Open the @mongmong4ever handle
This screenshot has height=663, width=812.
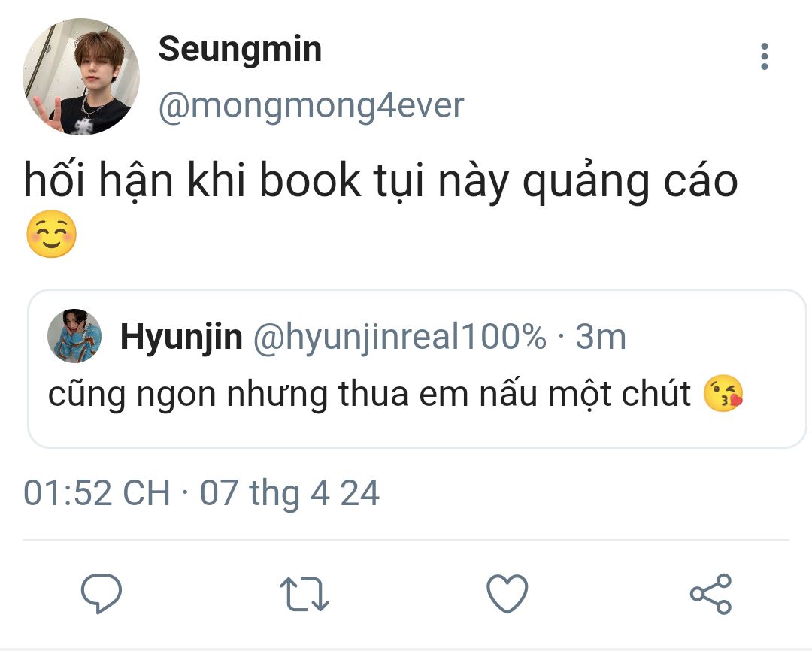[311, 107]
